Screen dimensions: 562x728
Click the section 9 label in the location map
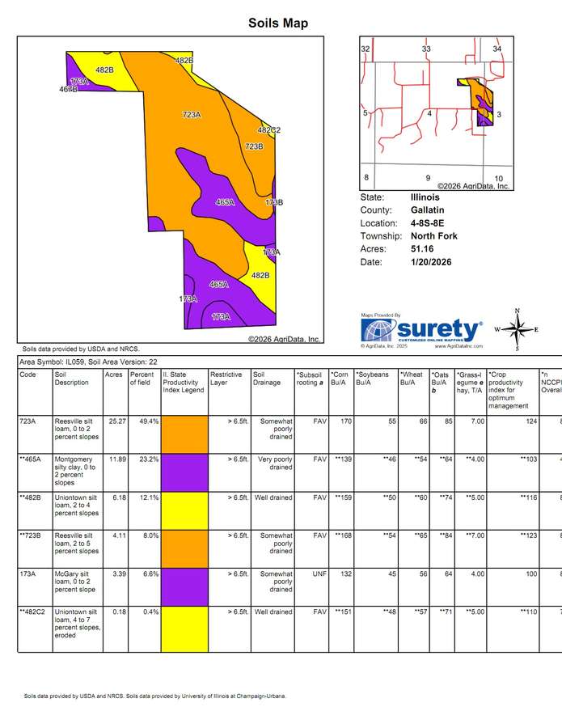pyautogui.click(x=428, y=177)
